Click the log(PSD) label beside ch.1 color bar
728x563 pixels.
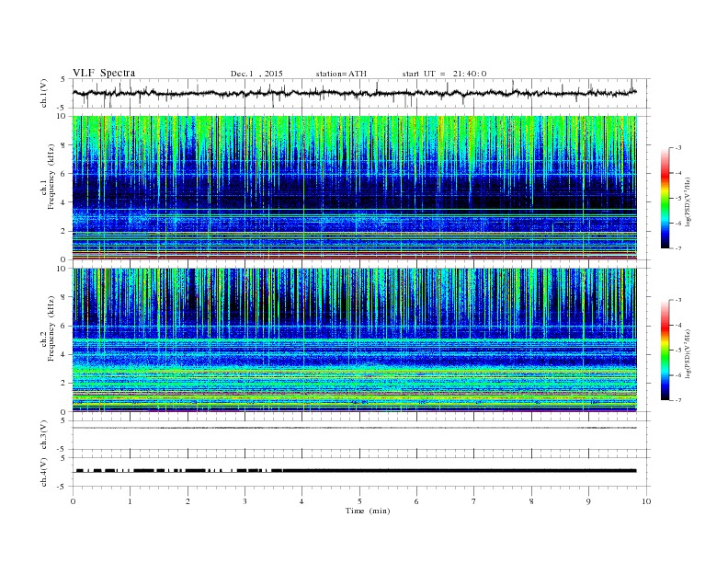pos(688,201)
